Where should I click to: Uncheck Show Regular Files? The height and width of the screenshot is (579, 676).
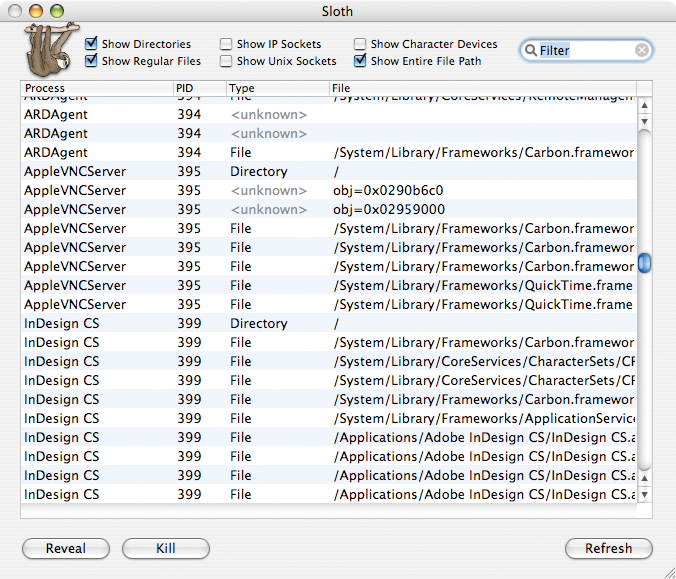tap(91, 61)
